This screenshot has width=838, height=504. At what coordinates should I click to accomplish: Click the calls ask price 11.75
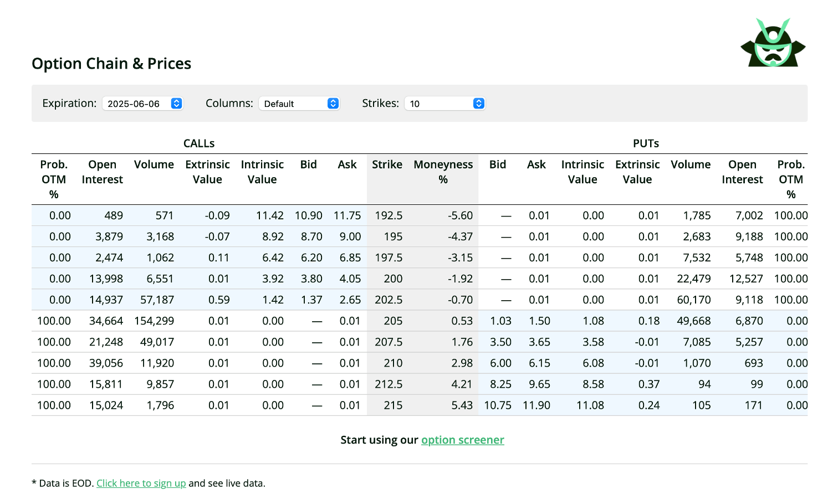tap(347, 215)
